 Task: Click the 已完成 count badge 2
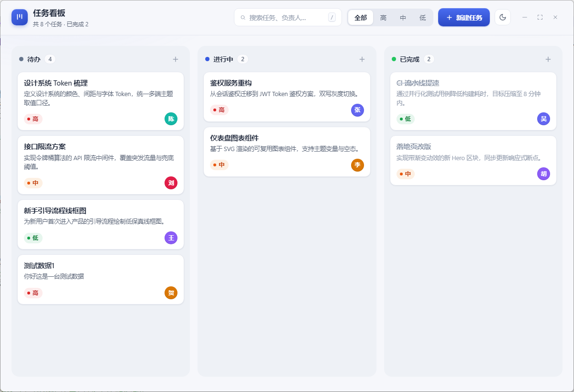coord(429,59)
